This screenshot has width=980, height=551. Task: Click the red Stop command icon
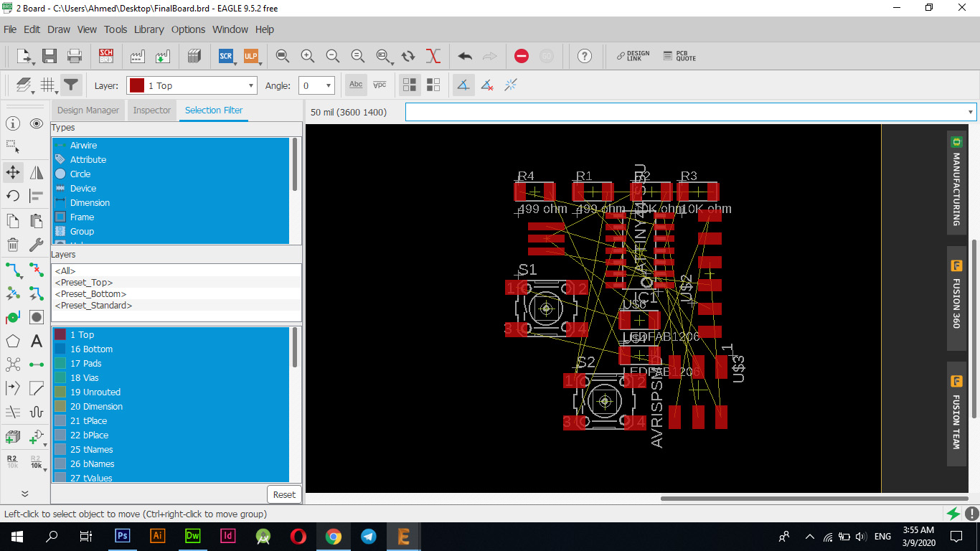522,56
